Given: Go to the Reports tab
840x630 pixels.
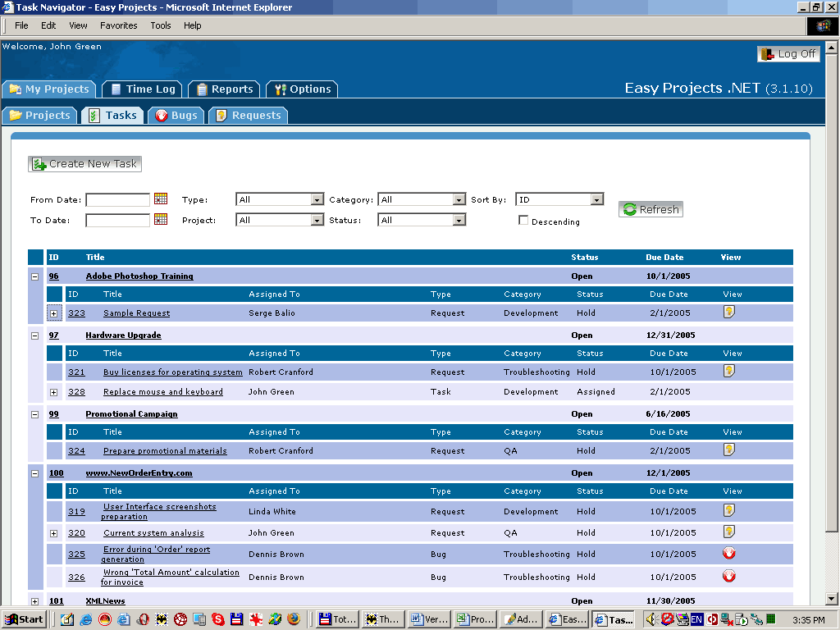Looking at the screenshot, I should click(225, 89).
